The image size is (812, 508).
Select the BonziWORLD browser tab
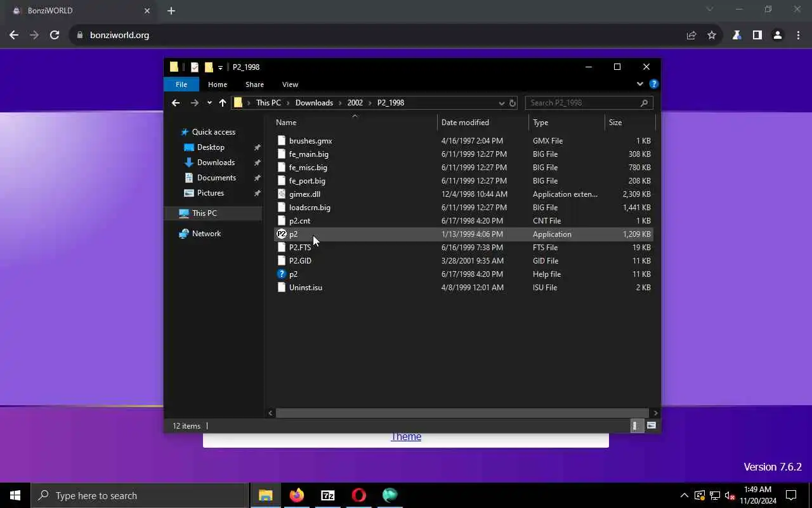pyautogui.click(x=80, y=11)
